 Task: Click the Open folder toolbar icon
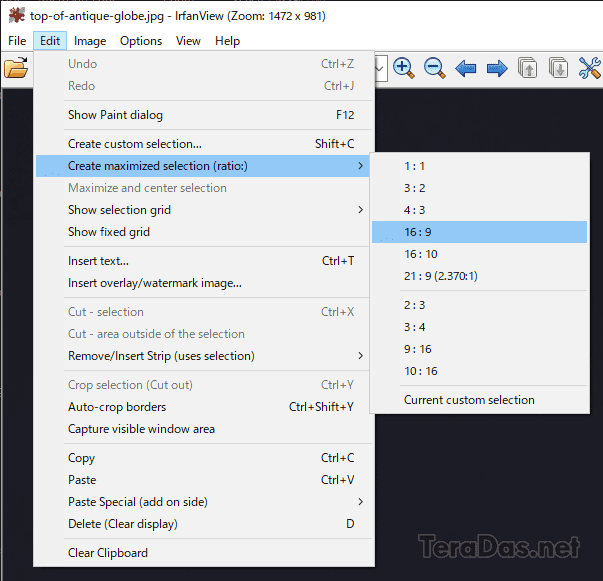[x=16, y=68]
